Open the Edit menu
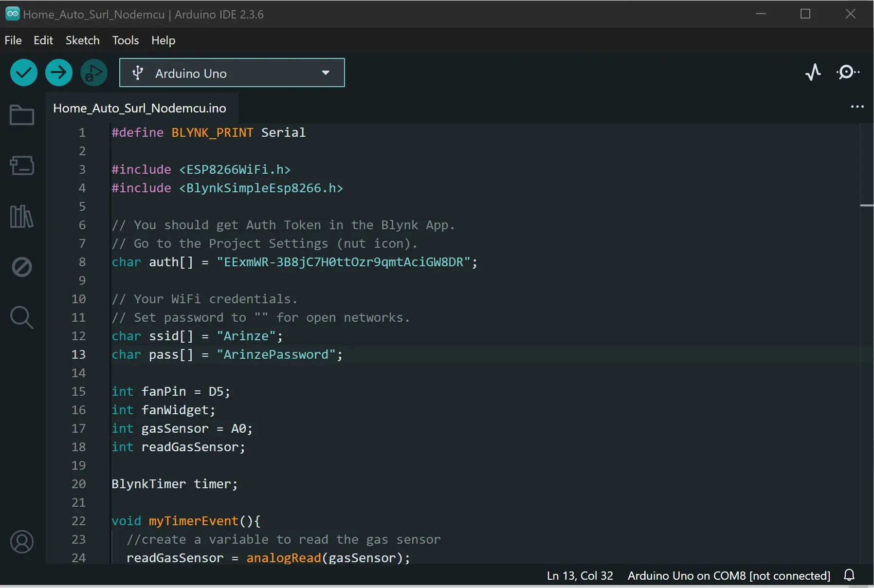 coord(43,40)
